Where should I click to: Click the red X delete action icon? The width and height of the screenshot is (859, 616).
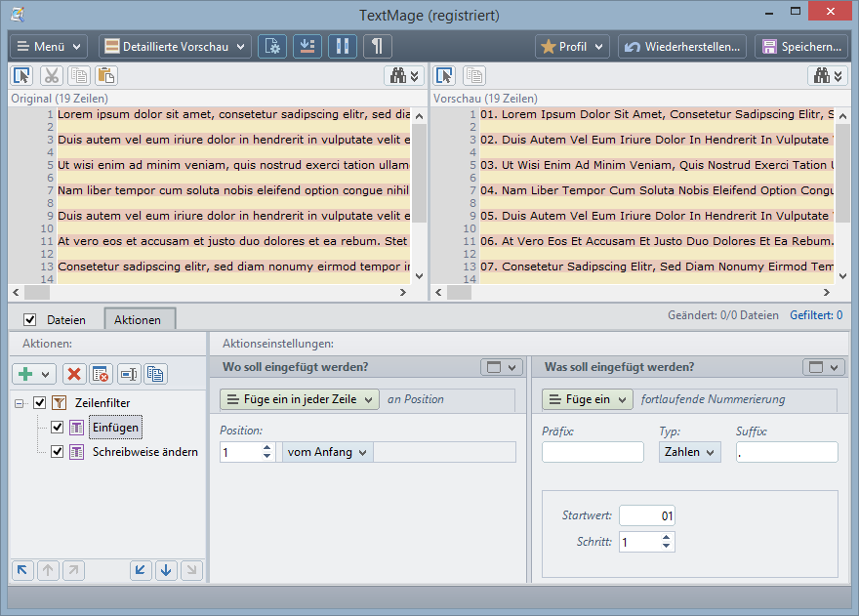pos(73,373)
